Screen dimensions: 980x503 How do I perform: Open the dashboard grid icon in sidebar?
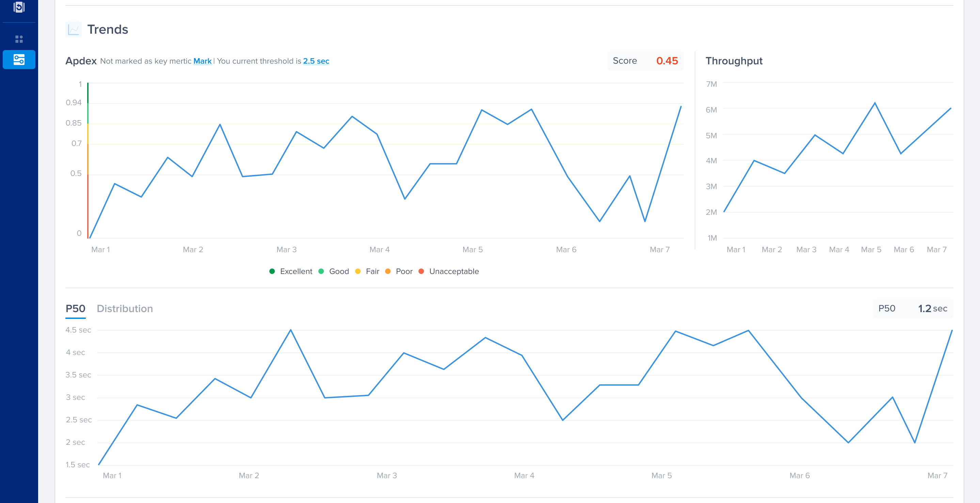pos(19,39)
